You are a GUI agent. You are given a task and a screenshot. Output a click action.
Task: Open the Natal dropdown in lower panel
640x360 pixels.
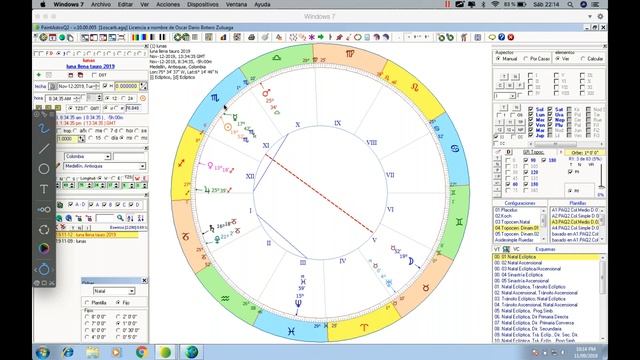[x=131, y=291]
